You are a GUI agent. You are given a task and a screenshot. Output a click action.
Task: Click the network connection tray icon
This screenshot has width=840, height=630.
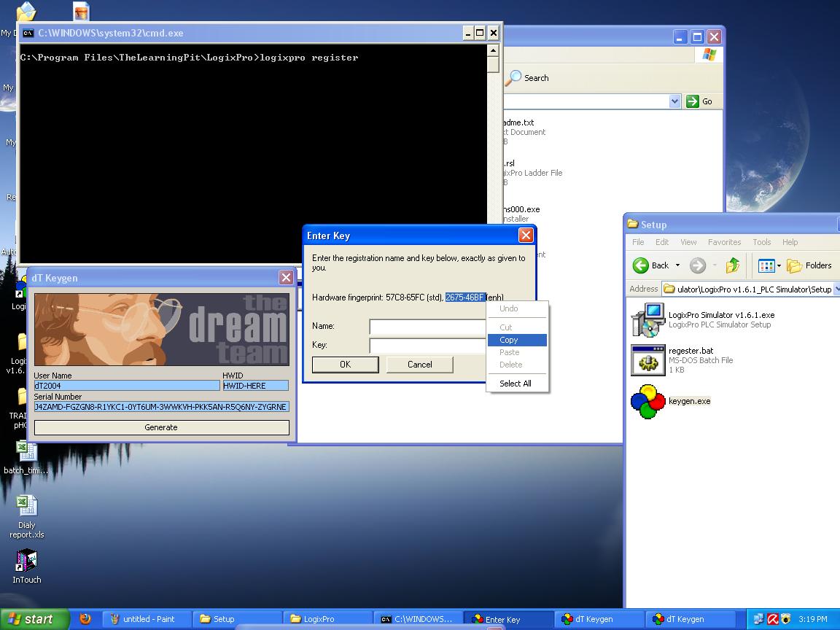(x=758, y=619)
